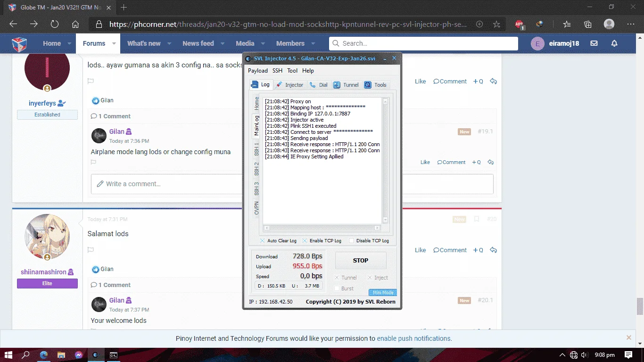View site info via the padlock icon
The height and width of the screenshot is (362, 644).
(99, 24)
